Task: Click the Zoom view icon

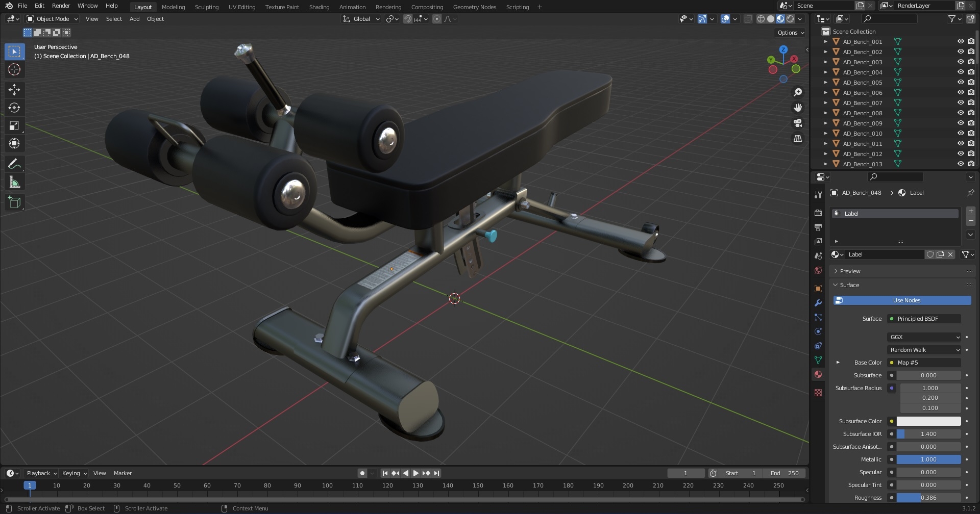Action: coord(798,92)
